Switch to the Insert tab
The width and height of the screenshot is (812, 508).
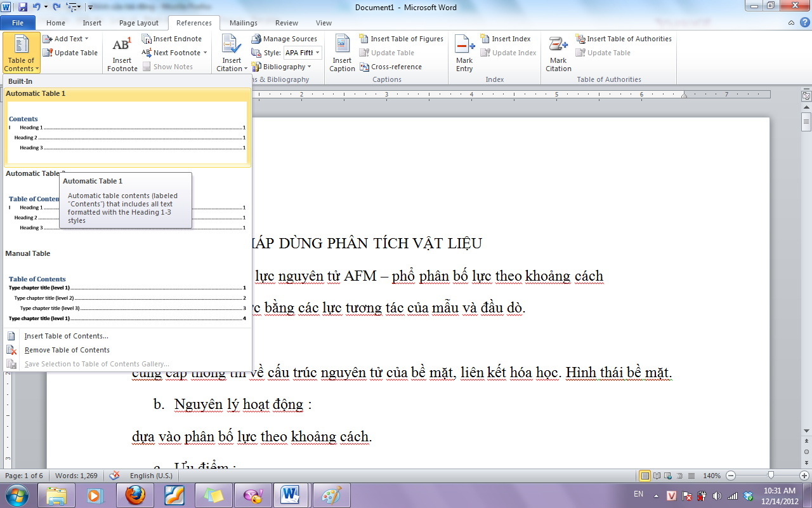(x=92, y=23)
